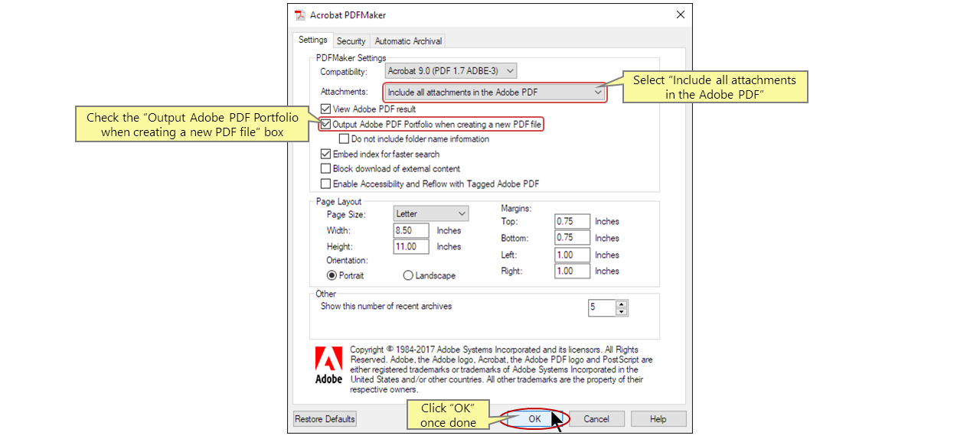Image resolution: width=980 pixels, height=439 pixels.
Task: Select Portrait orientation
Action: [x=332, y=275]
